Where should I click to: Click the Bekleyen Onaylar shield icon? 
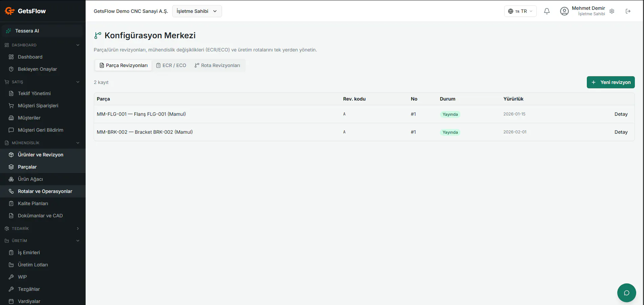click(11, 69)
